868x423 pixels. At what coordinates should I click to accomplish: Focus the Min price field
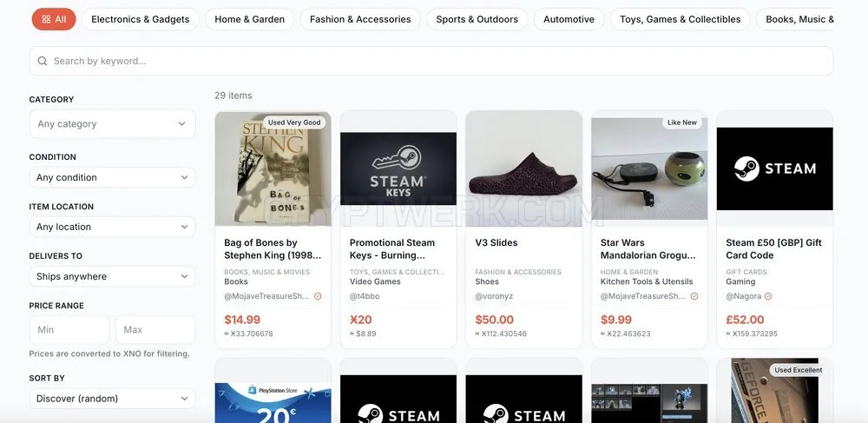pos(69,330)
